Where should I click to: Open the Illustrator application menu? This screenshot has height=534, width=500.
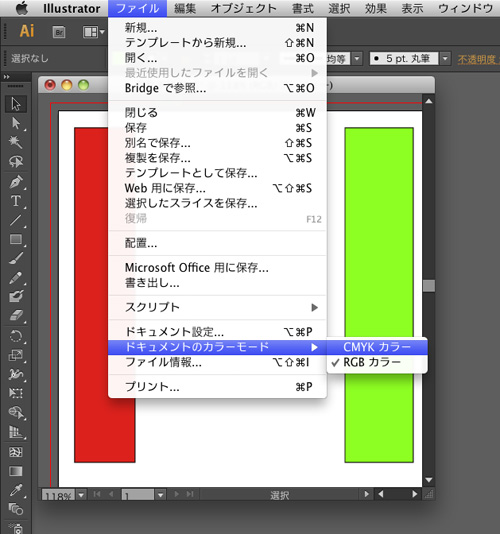point(72,9)
